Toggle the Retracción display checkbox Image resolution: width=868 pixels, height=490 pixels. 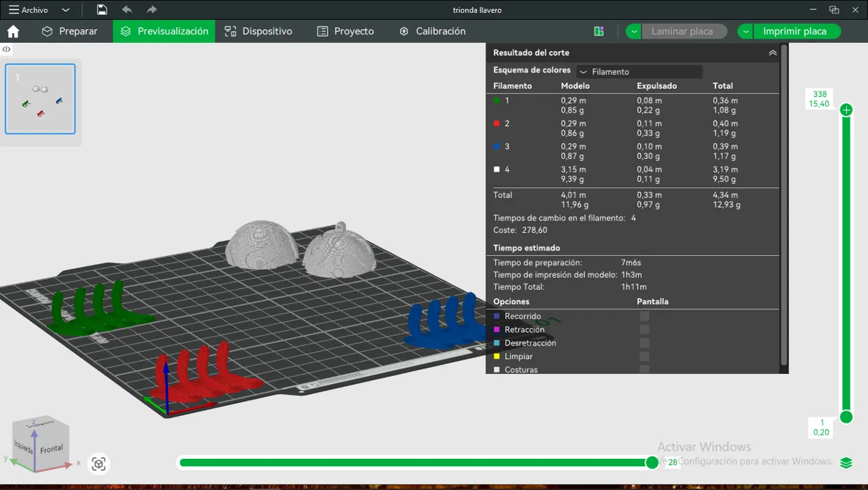644,330
